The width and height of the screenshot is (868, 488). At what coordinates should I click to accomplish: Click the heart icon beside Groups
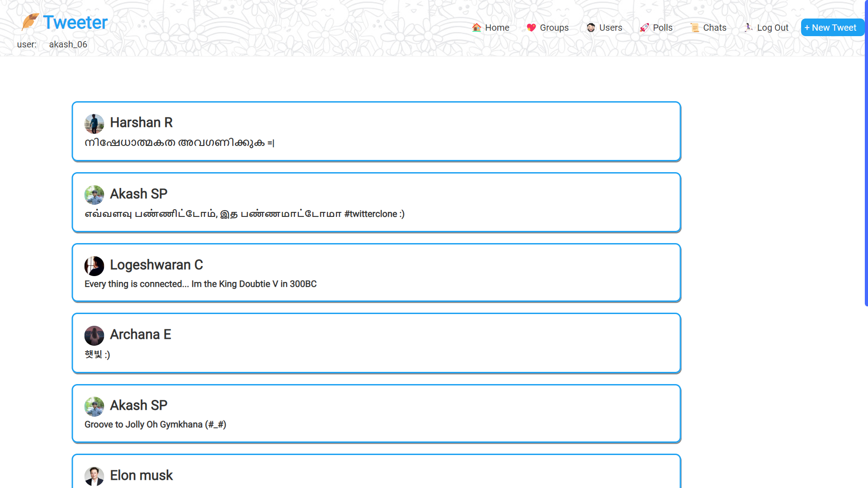click(531, 28)
